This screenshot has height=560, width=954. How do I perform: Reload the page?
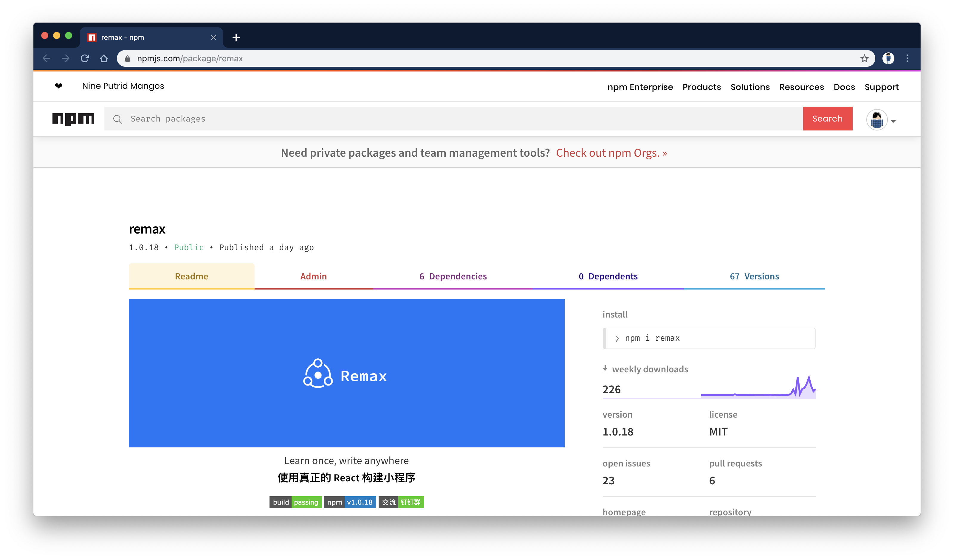tap(84, 58)
